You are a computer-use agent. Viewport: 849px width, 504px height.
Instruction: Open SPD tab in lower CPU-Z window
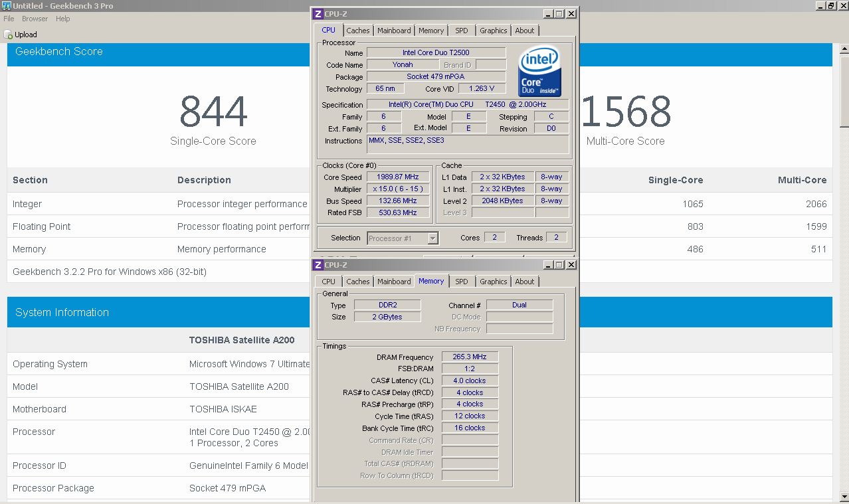[x=462, y=282]
